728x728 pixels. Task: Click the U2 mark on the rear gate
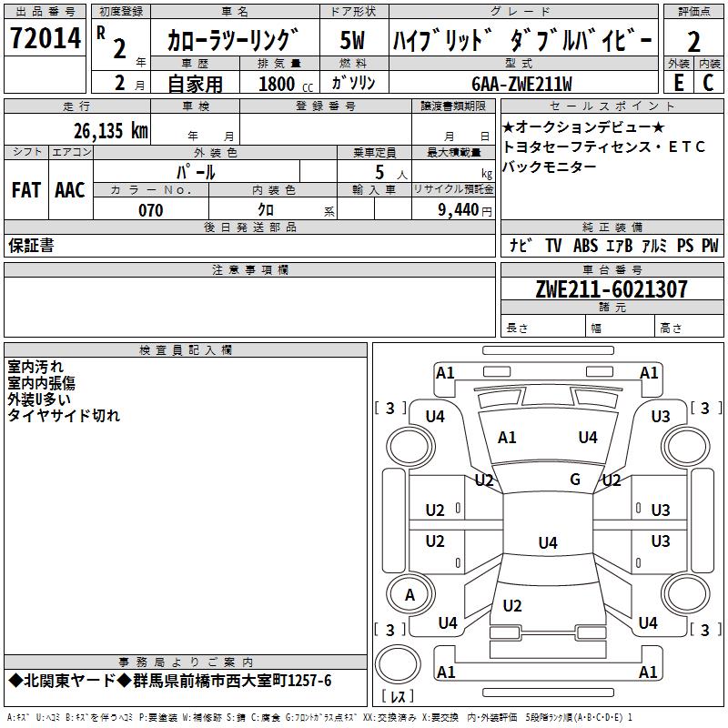coord(512,605)
